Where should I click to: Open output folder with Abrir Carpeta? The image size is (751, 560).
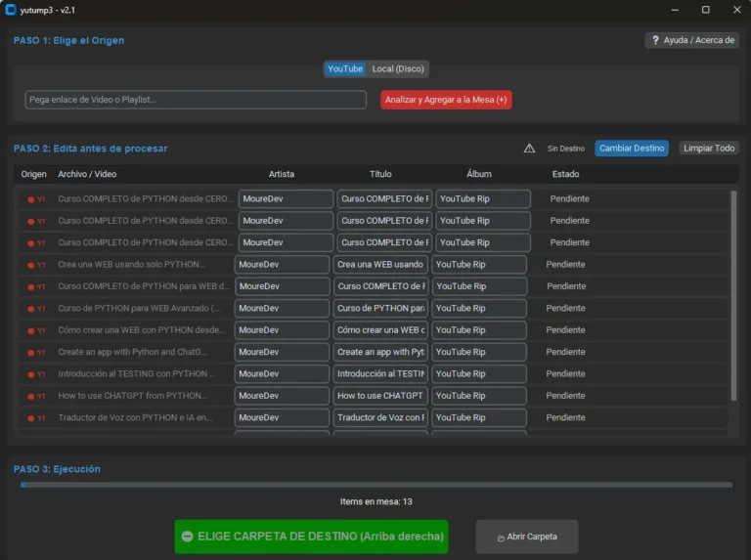coord(527,537)
